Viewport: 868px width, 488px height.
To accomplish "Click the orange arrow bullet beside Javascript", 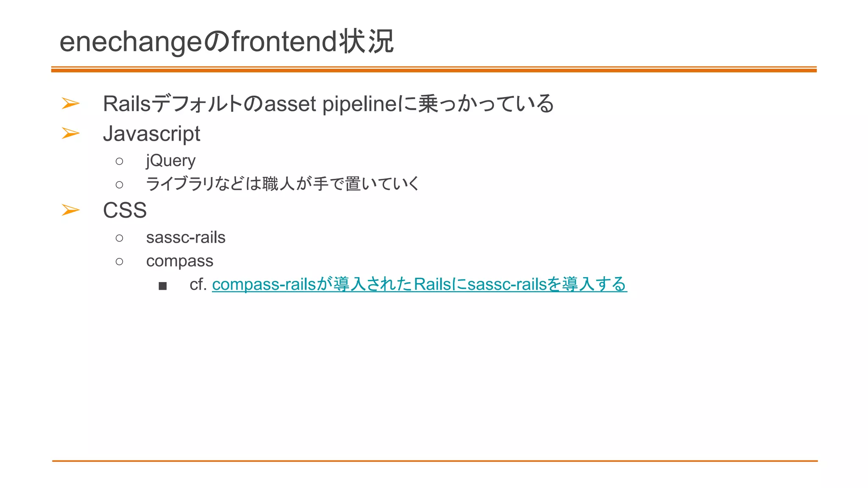I will click(x=70, y=133).
